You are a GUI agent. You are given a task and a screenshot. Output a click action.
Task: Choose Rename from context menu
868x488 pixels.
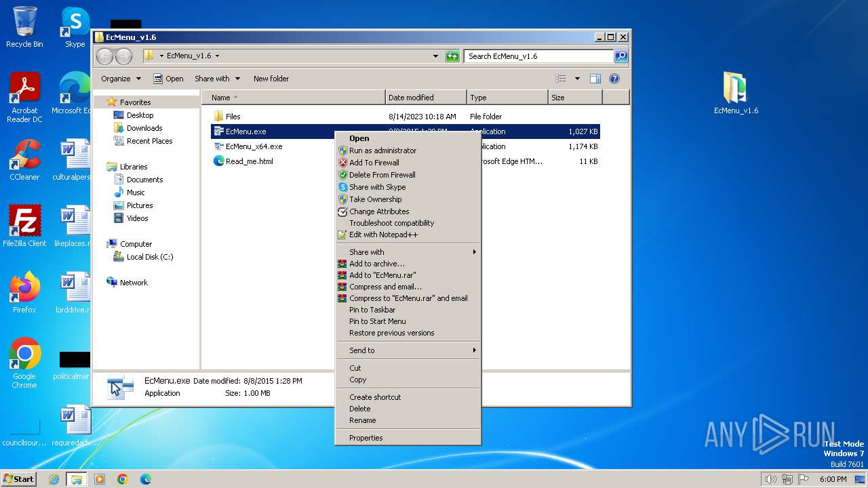click(x=408, y=420)
